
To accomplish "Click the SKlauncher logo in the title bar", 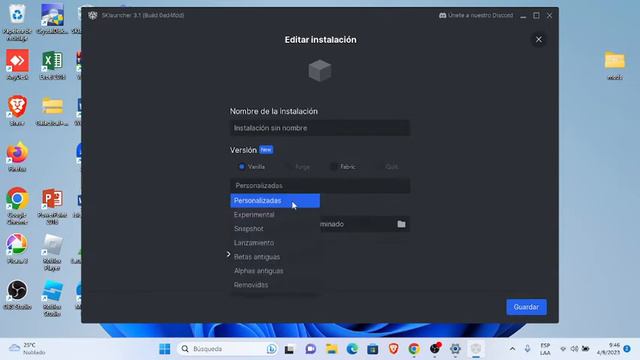I will [x=93, y=16].
